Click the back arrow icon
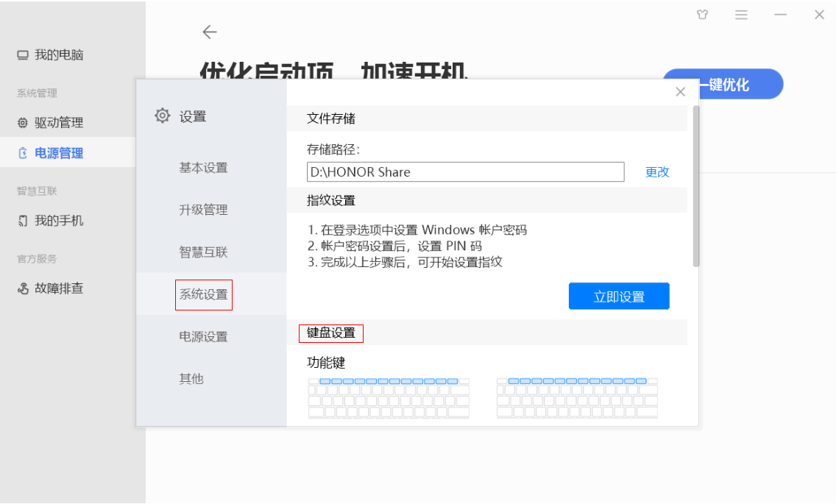The width and height of the screenshot is (839, 504). [x=210, y=32]
